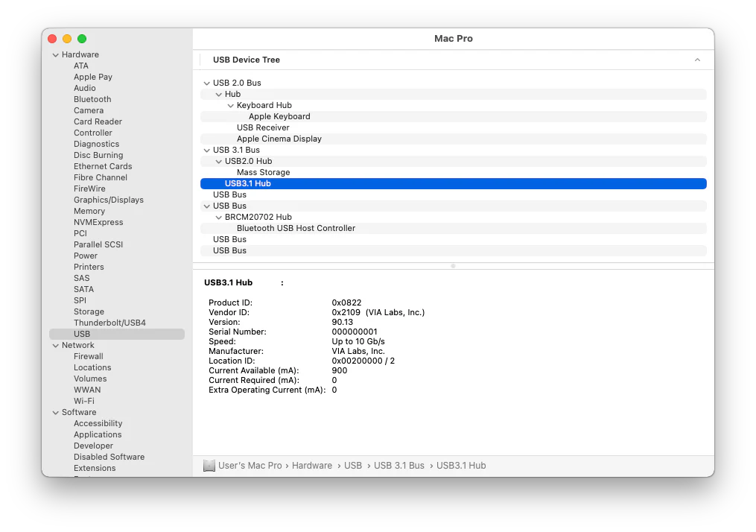Collapse the USB 2.0 Bus tree node
This screenshot has height=532, width=756.
[x=206, y=83]
